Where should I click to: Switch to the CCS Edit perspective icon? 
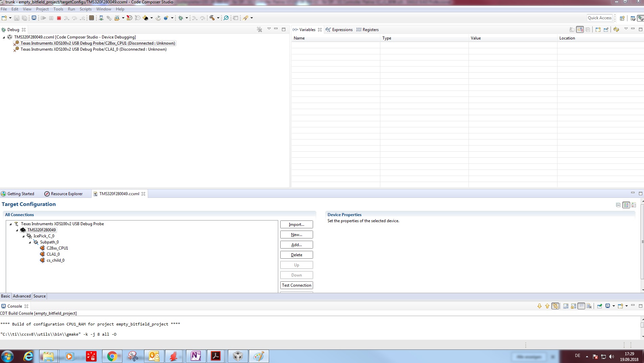(x=633, y=18)
